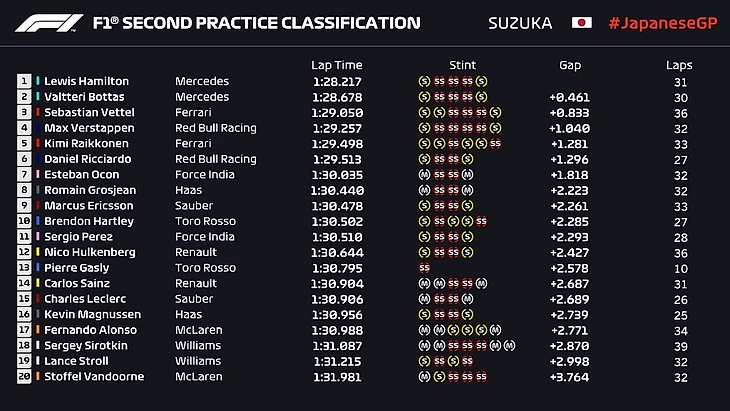730x411 pixels.
Task: Click last tyre icon in Sirotkin's stint
Action: (509, 345)
